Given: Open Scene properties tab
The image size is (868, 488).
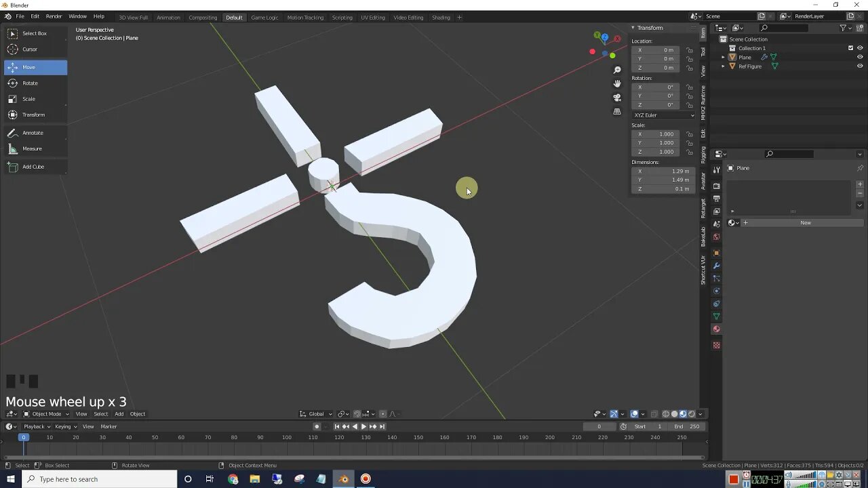Looking at the screenshot, I should pyautogui.click(x=716, y=224).
